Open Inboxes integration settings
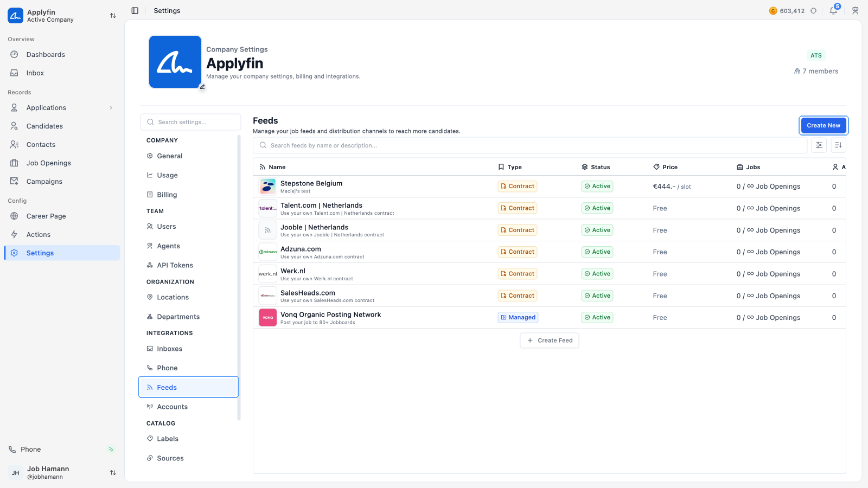 188,349
